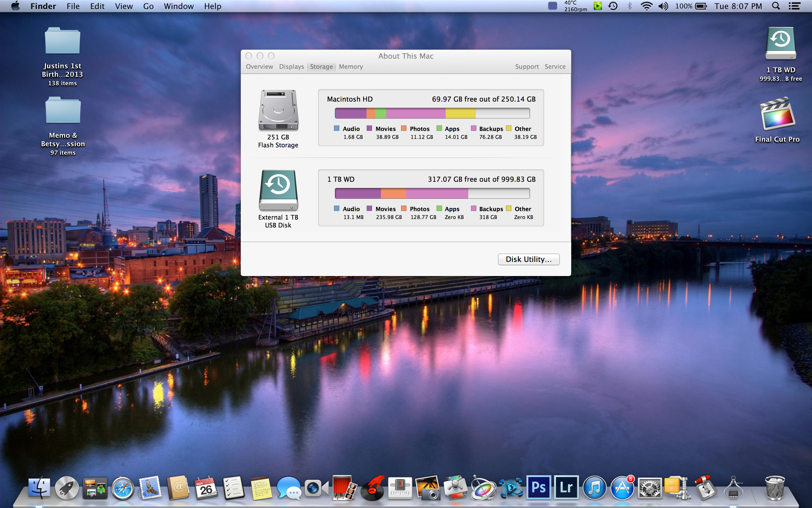Open Mail stamp icon in Dock
The width and height of the screenshot is (812, 508).
coord(150,487)
